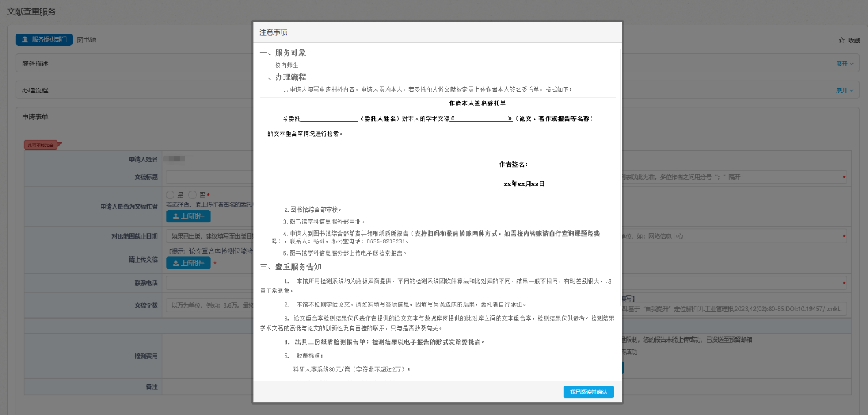Click the 图书馆 department label
Image resolution: width=868 pixels, height=415 pixels.
pos(87,40)
